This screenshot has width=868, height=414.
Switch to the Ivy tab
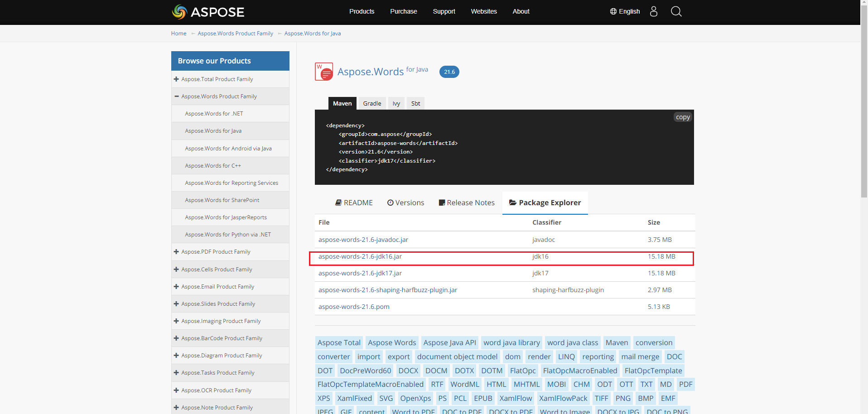click(396, 103)
